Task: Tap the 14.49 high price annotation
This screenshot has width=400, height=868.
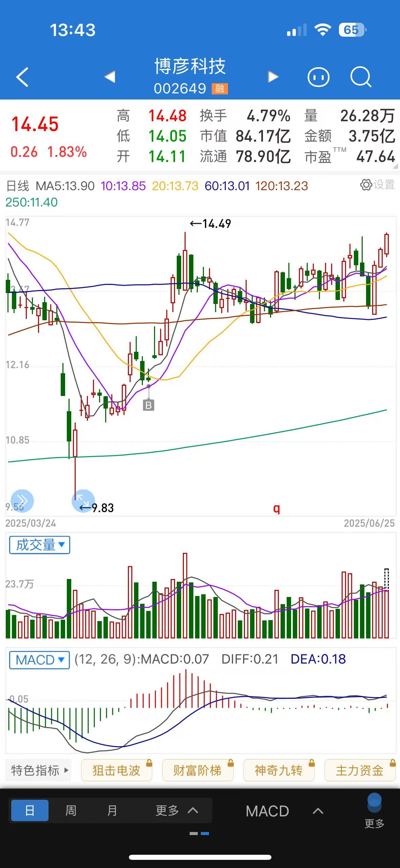Action: [210, 224]
